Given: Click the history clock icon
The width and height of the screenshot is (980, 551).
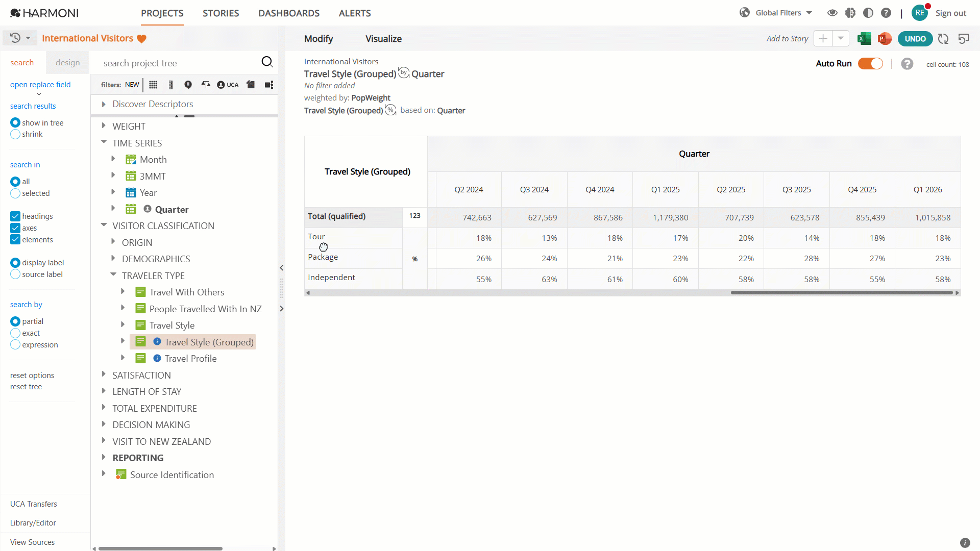Looking at the screenshot, I should [x=15, y=38].
